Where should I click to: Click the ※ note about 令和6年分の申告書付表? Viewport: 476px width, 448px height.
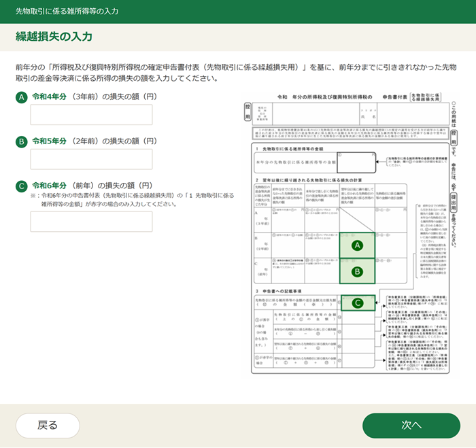pyautogui.click(x=133, y=200)
